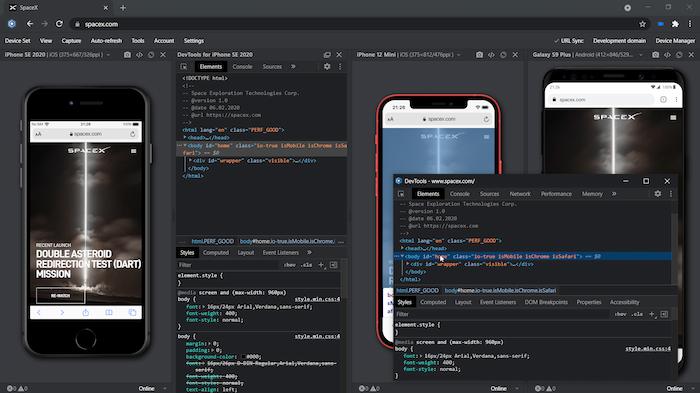Click inspect element picker in floating DevTools window
Viewport: 700px width, 393px height.
point(401,194)
